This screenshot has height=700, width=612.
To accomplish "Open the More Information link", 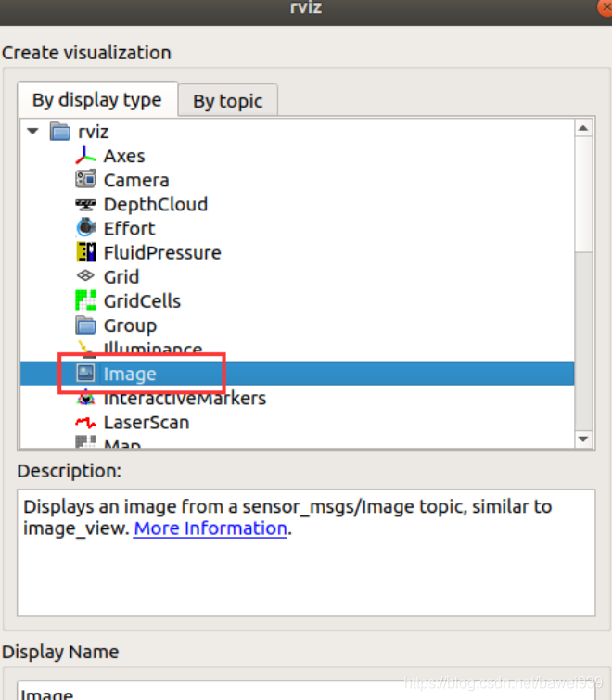I will coord(210,528).
